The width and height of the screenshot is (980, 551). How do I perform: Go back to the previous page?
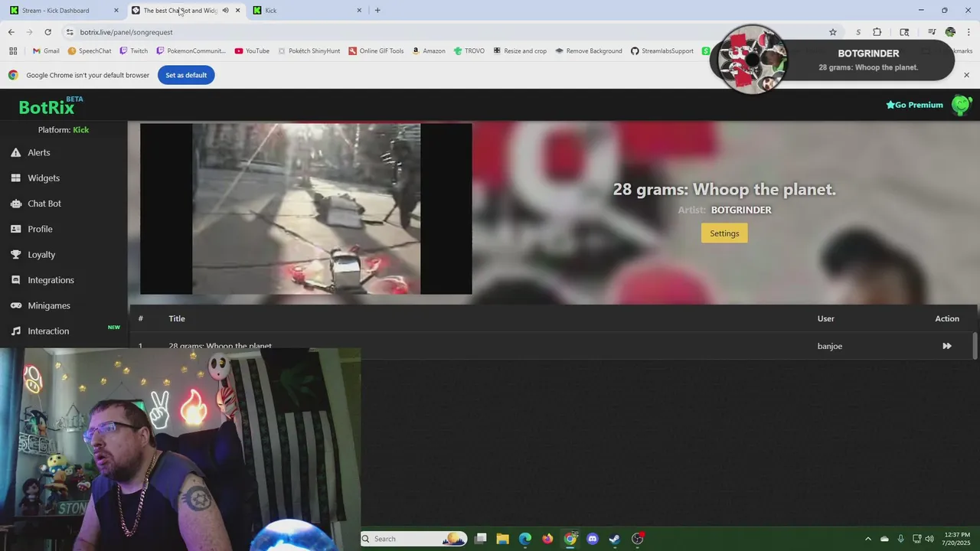11,32
